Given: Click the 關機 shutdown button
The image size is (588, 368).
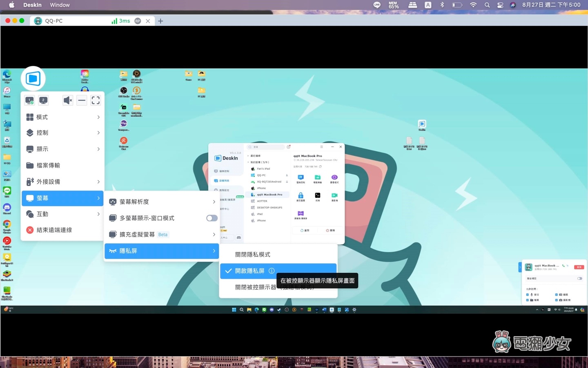Looking at the screenshot, I should [x=330, y=230].
